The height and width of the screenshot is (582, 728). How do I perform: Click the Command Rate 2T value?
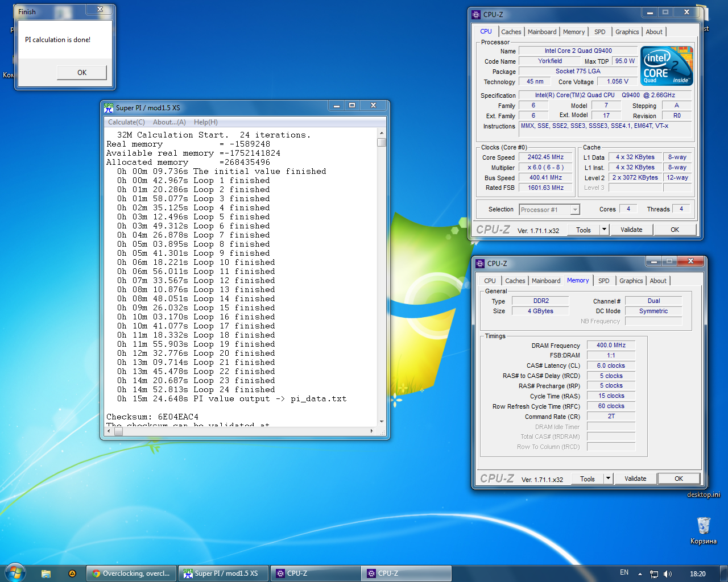click(611, 417)
